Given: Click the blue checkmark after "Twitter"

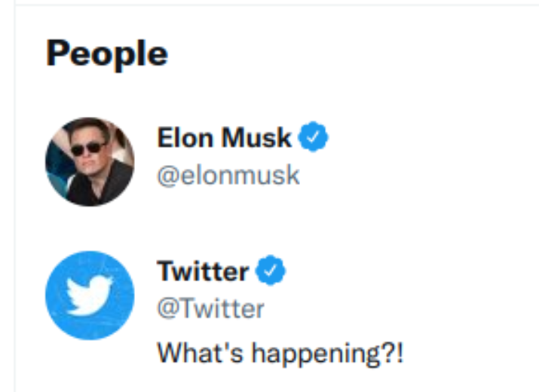Looking at the screenshot, I should tap(271, 271).
